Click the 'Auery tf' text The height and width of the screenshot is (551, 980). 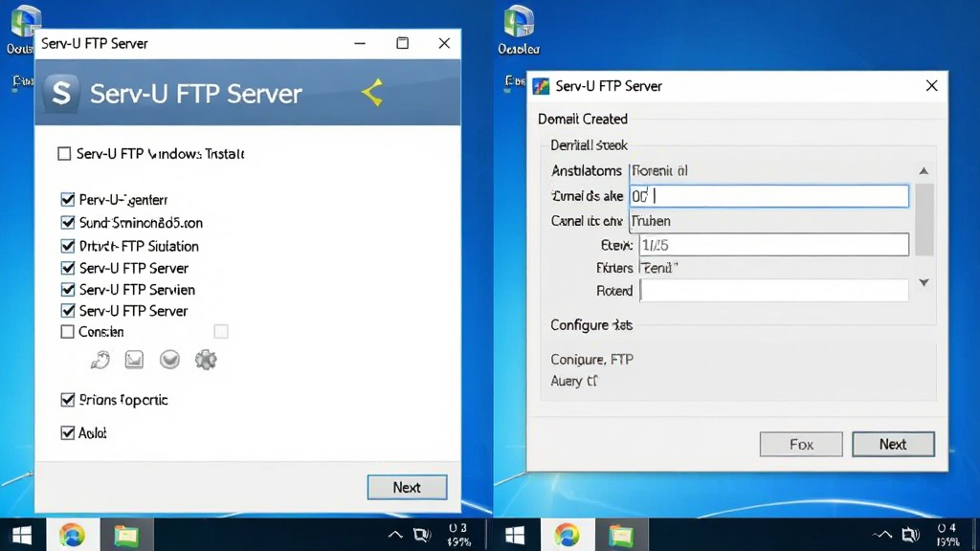pyautogui.click(x=574, y=381)
